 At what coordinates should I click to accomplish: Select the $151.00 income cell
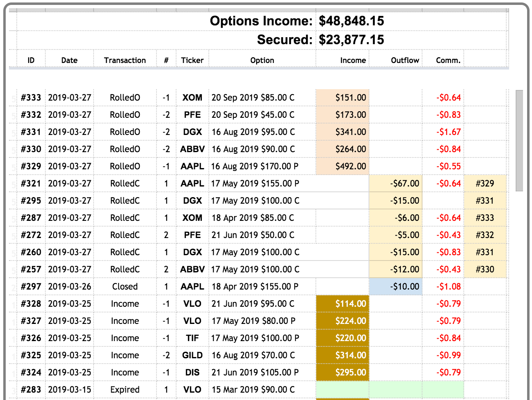point(342,98)
